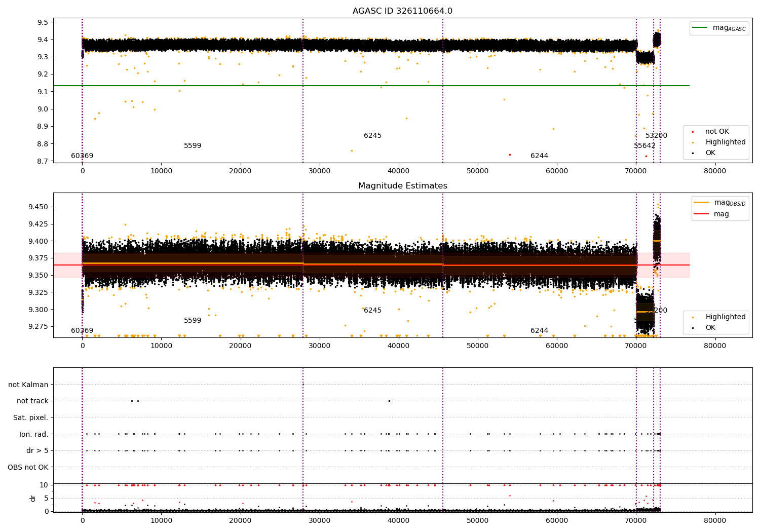Click the 'not track' axis label

(32, 401)
